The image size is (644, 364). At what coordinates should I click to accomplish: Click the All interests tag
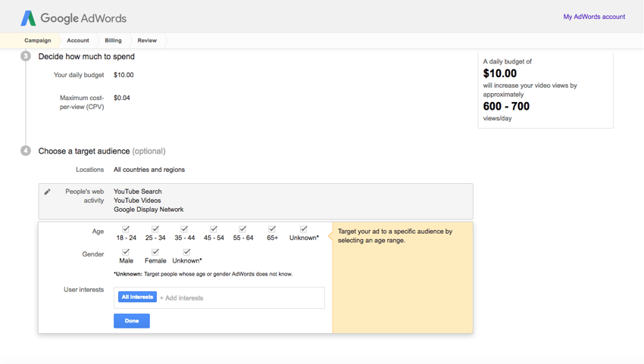137,297
